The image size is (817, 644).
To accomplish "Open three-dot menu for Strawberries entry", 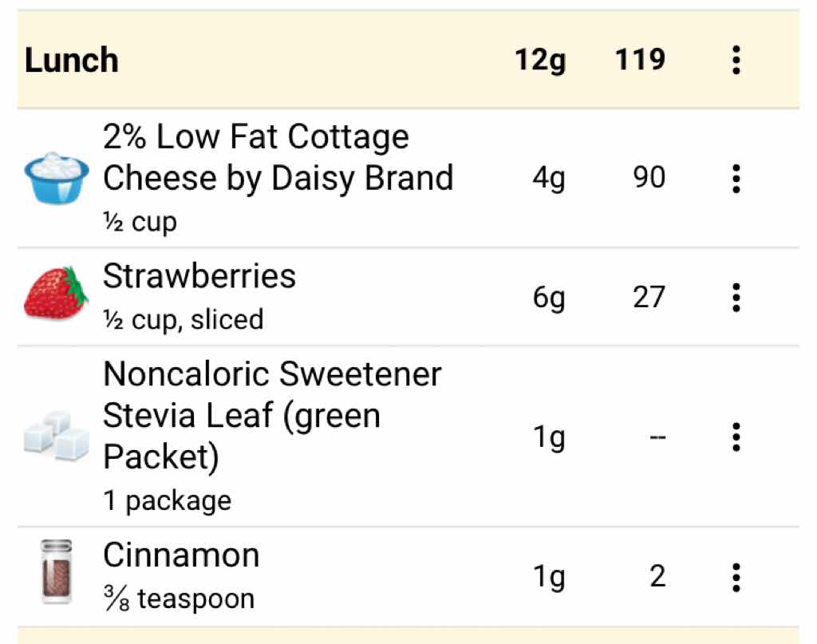I will (736, 297).
